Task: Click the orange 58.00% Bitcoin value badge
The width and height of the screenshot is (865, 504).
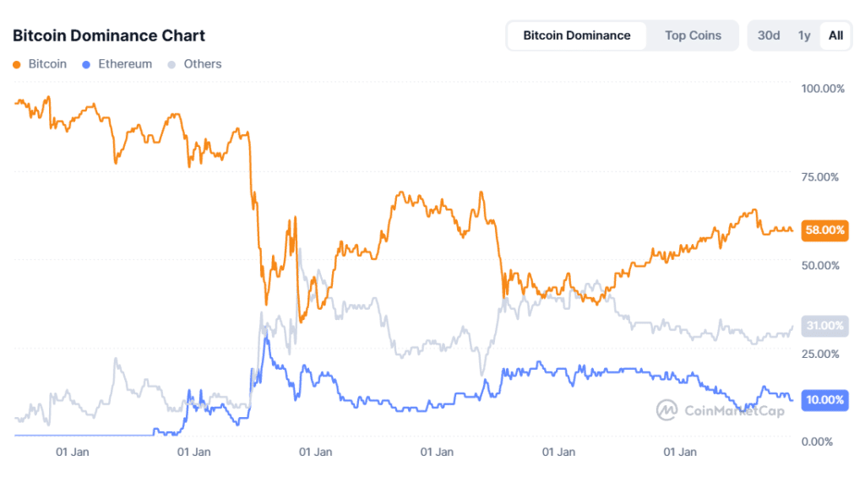Action: tap(824, 230)
